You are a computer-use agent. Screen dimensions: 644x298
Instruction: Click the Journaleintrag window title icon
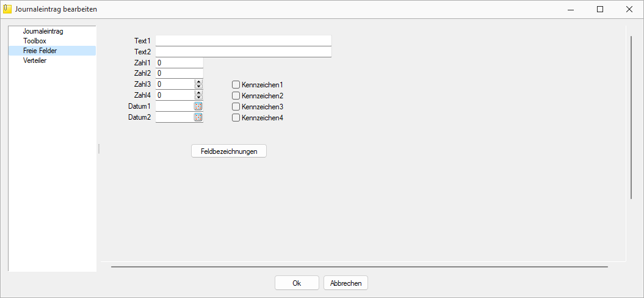(x=7, y=9)
